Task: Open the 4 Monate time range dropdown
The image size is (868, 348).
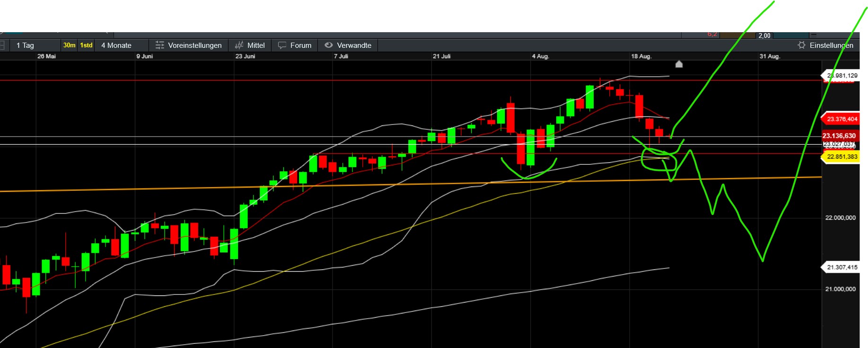Action: (116, 45)
